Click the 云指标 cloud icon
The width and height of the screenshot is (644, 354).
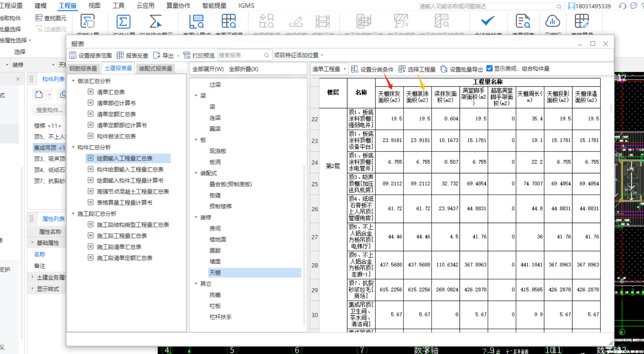point(553,22)
